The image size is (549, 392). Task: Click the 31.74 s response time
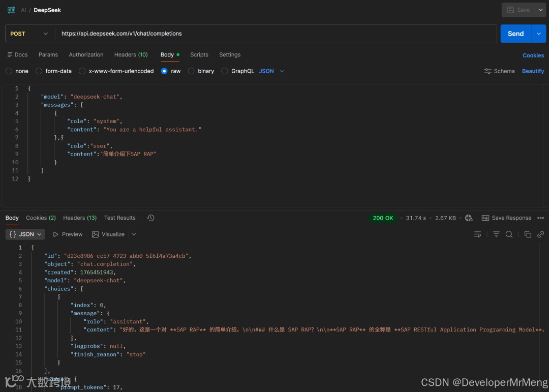(x=416, y=218)
